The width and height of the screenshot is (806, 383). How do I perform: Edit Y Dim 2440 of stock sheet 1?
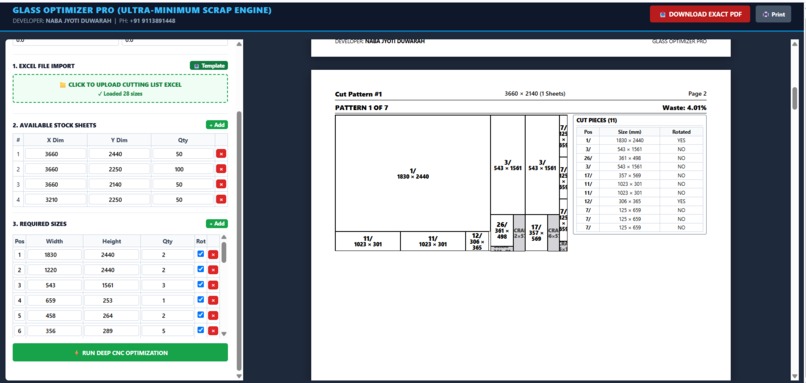(x=119, y=154)
